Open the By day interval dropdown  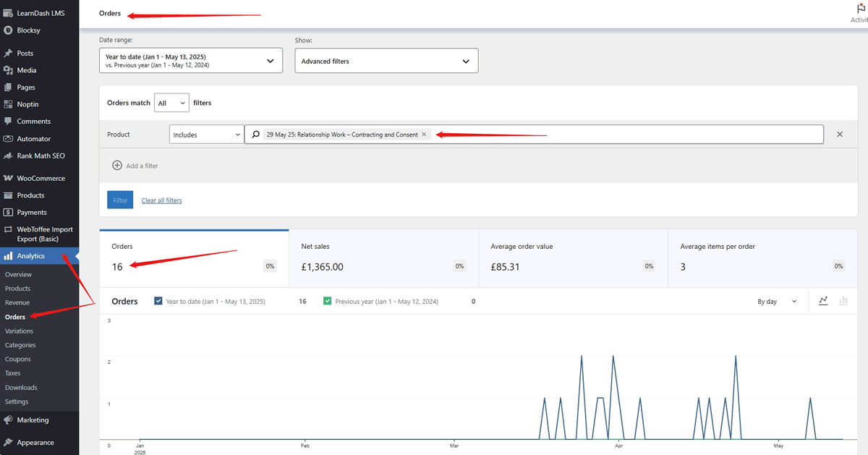pos(777,302)
